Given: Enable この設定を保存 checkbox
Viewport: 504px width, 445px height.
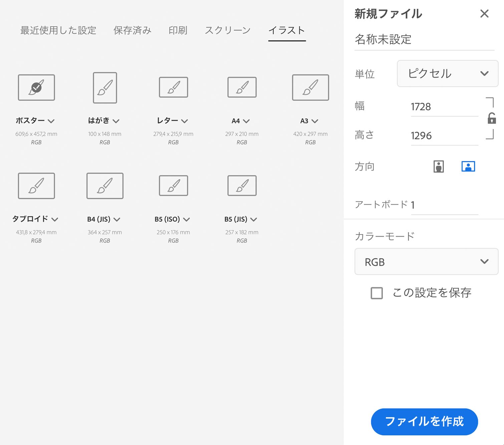Looking at the screenshot, I should [x=376, y=293].
